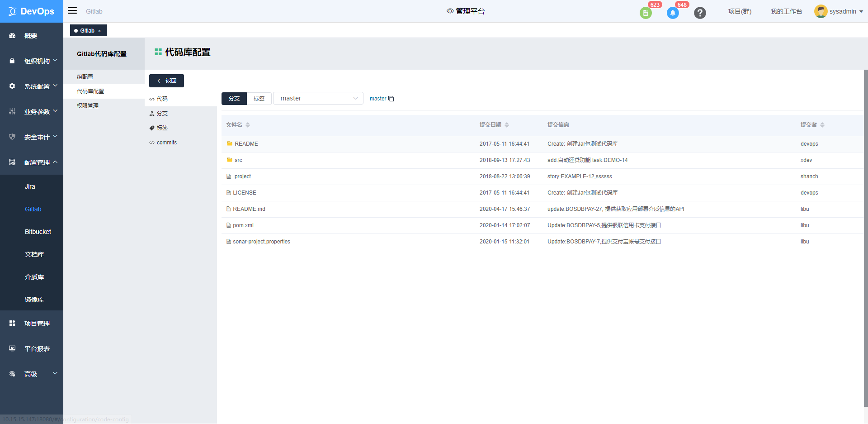Open the src folder name
Viewport: 868px width, 424px height.
(238, 160)
